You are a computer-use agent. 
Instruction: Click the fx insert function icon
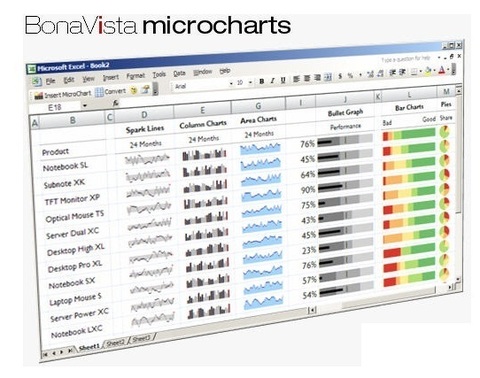pyautogui.click(x=116, y=103)
